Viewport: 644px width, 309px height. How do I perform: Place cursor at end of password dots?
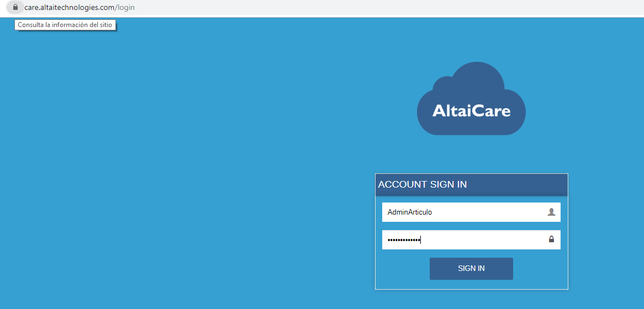tap(420, 240)
